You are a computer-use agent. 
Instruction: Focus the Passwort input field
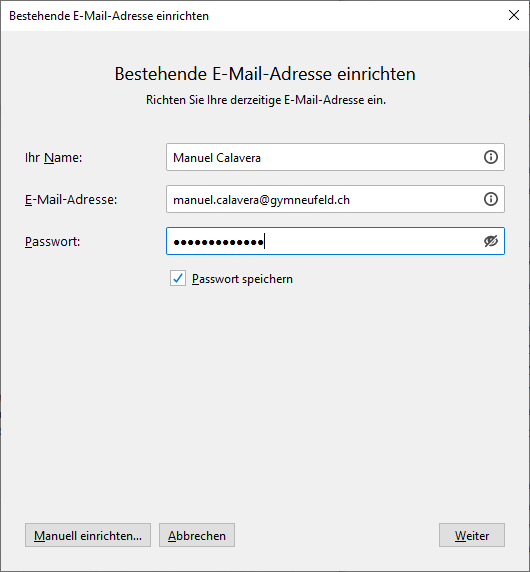pos(335,241)
